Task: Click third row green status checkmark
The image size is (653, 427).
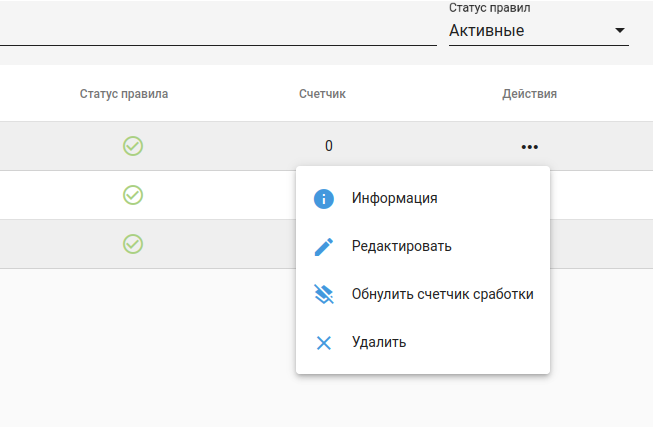Action: (x=133, y=243)
